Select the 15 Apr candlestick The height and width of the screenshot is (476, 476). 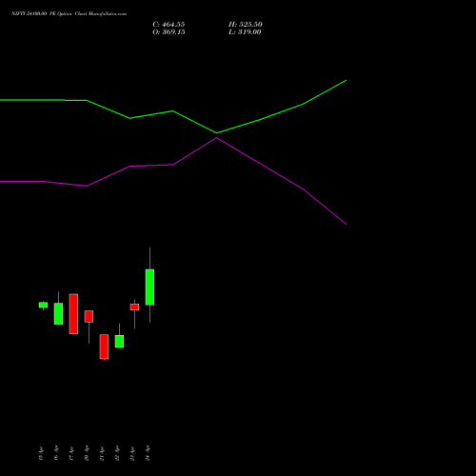click(x=43, y=305)
